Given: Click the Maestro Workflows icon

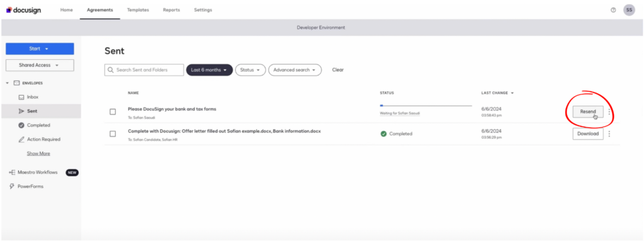Looking at the screenshot, I should (x=12, y=173).
